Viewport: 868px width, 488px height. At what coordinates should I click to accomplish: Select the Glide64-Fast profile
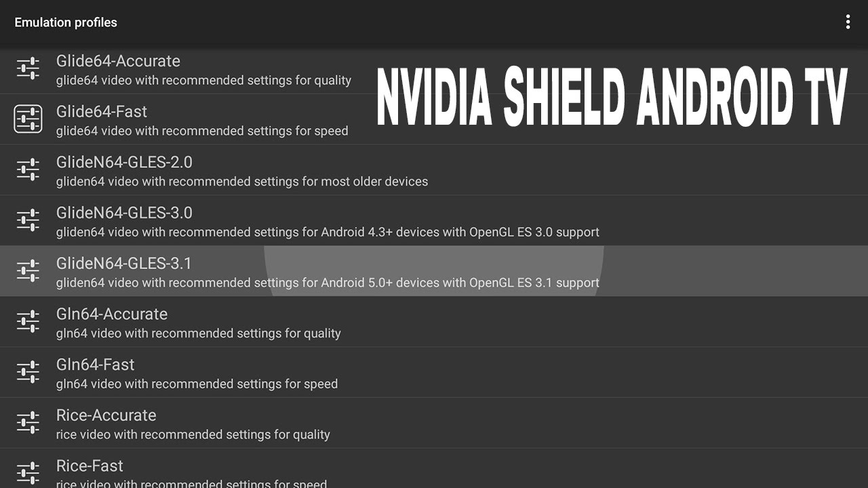click(434, 119)
